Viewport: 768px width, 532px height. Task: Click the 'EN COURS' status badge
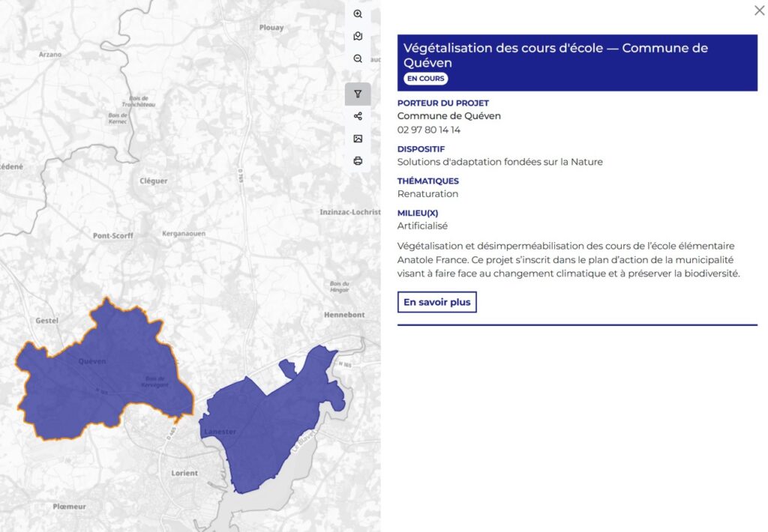click(x=425, y=79)
